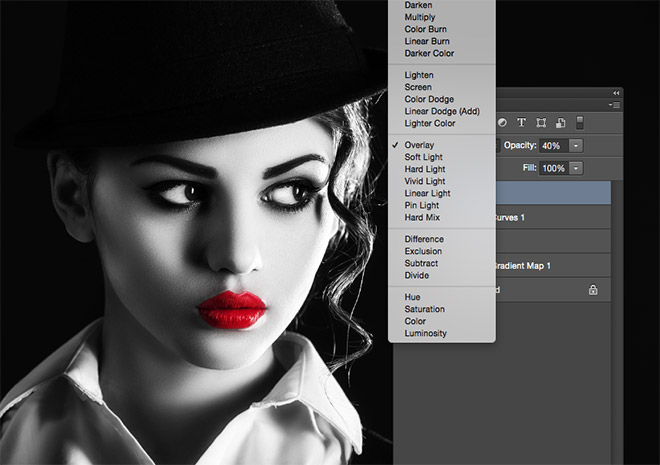This screenshot has width=660, height=465.
Task: Click the filter for shape layers icon
Action: [541, 123]
